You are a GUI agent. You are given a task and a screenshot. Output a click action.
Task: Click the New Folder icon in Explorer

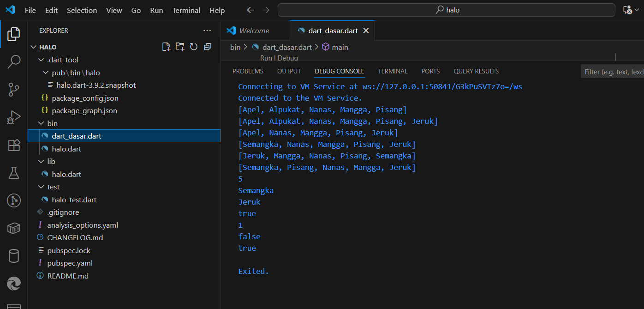point(180,47)
